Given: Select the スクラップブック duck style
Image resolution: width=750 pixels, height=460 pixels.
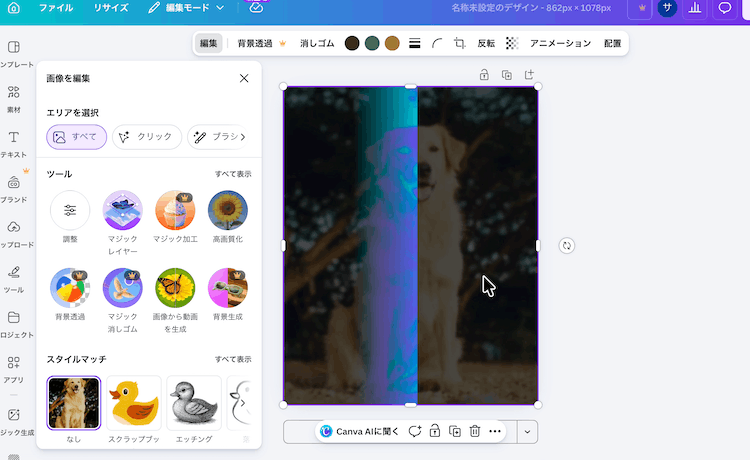Looking at the screenshot, I should [x=134, y=403].
